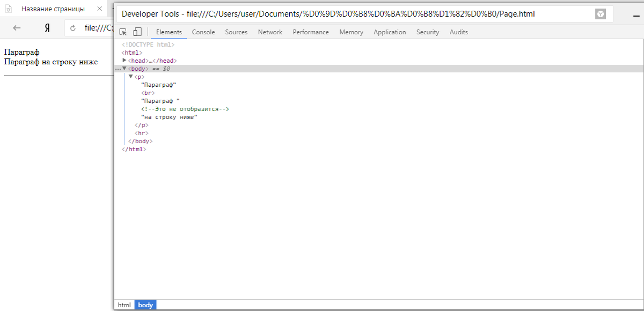Click the page icon on the browser tab
Image resolution: width=644 pixels, height=311 pixels.
[8, 9]
